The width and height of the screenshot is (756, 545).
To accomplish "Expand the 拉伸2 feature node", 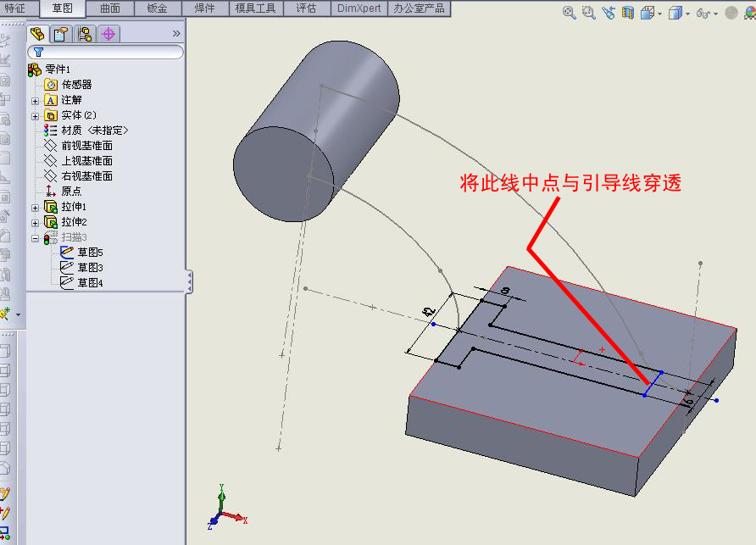I will (x=35, y=223).
